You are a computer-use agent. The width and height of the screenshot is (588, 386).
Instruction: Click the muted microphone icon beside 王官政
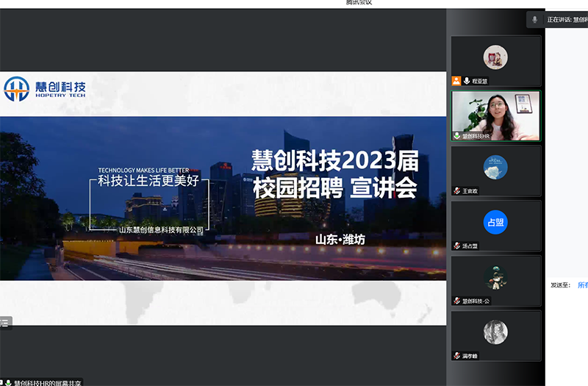[457, 191]
